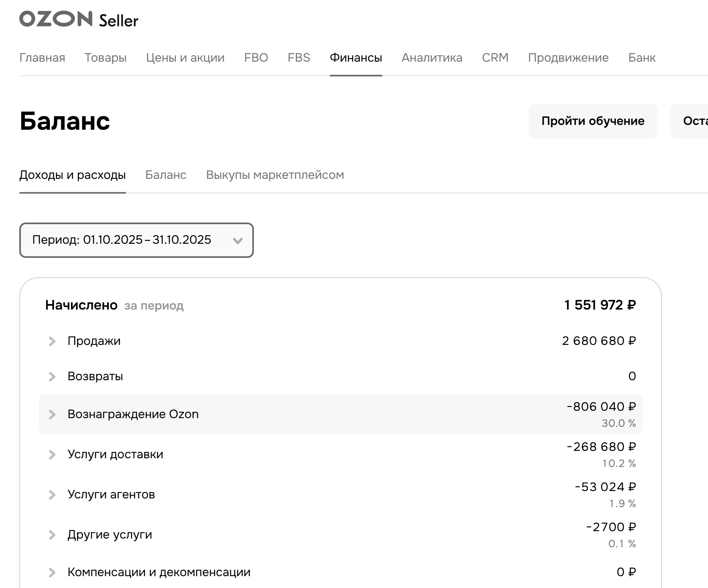Open the period selector dropdown
The height and width of the screenshot is (588, 708).
(136, 240)
